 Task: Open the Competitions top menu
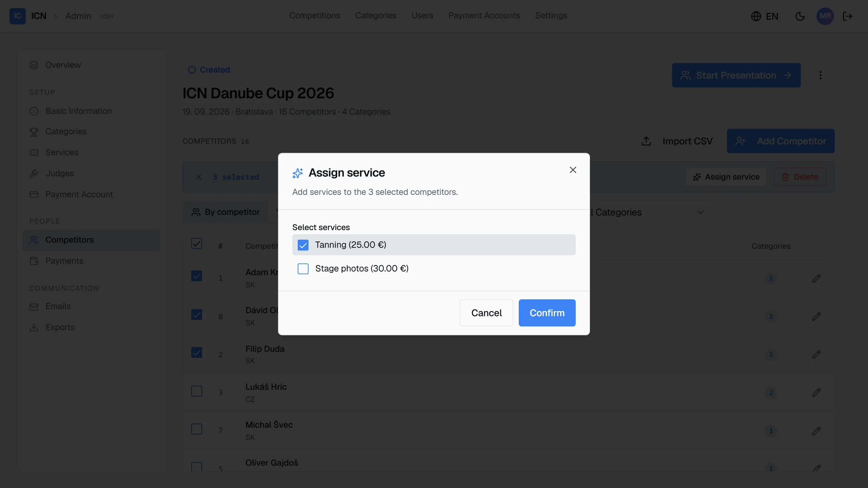(x=314, y=16)
